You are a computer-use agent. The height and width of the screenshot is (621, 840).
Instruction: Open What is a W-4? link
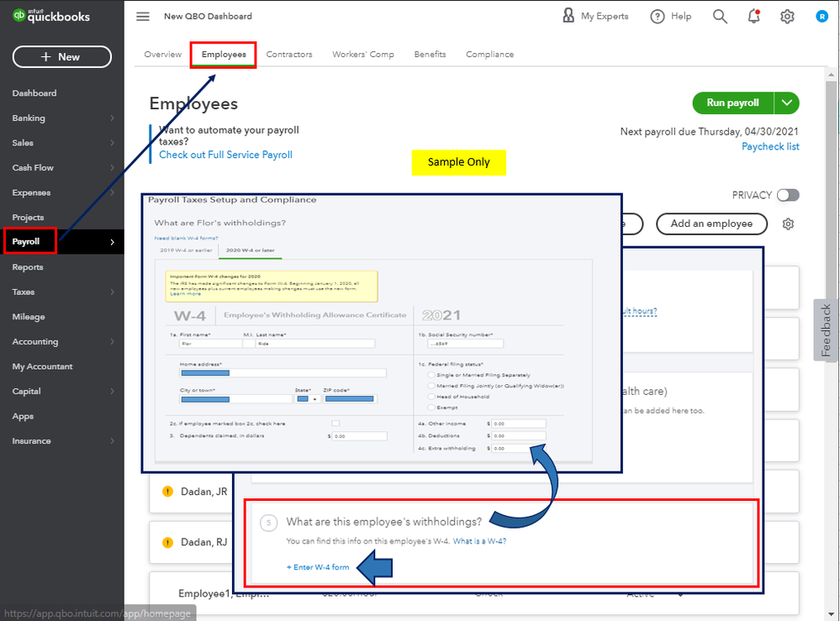coord(479,541)
